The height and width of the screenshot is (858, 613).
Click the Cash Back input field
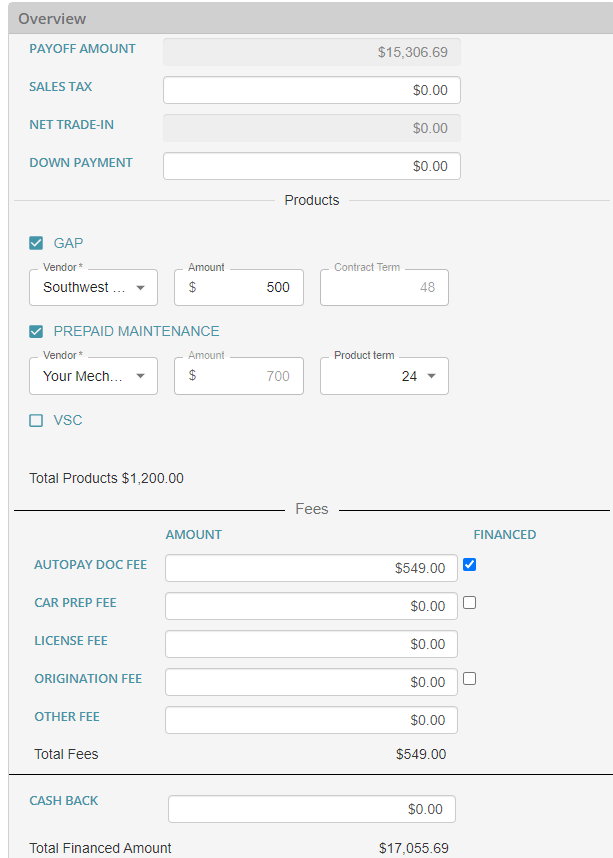tap(311, 808)
